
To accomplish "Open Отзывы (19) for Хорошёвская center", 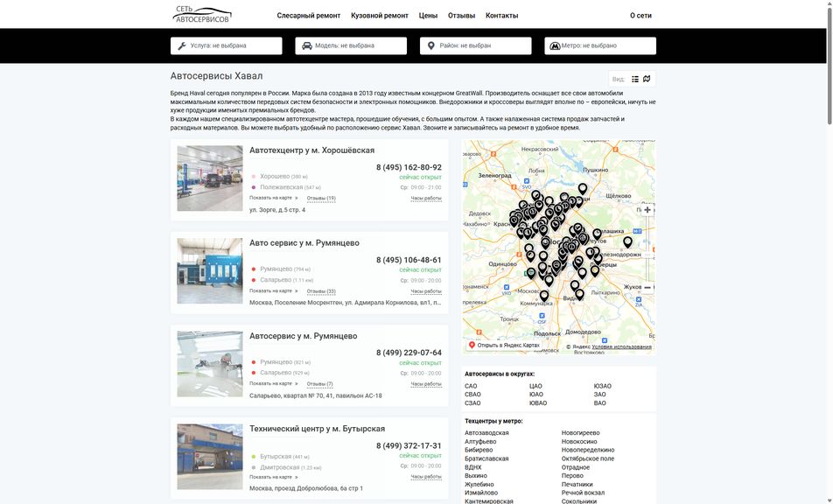I will coord(321,198).
